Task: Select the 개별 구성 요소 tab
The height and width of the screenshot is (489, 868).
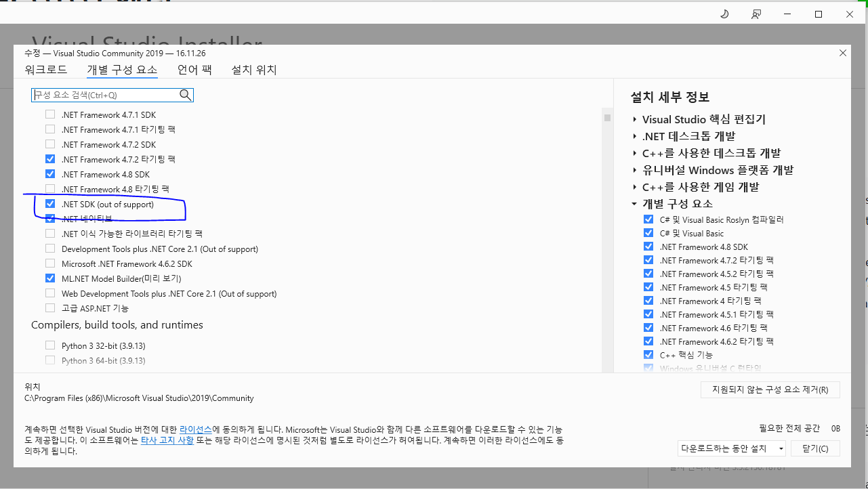Action: tap(122, 70)
